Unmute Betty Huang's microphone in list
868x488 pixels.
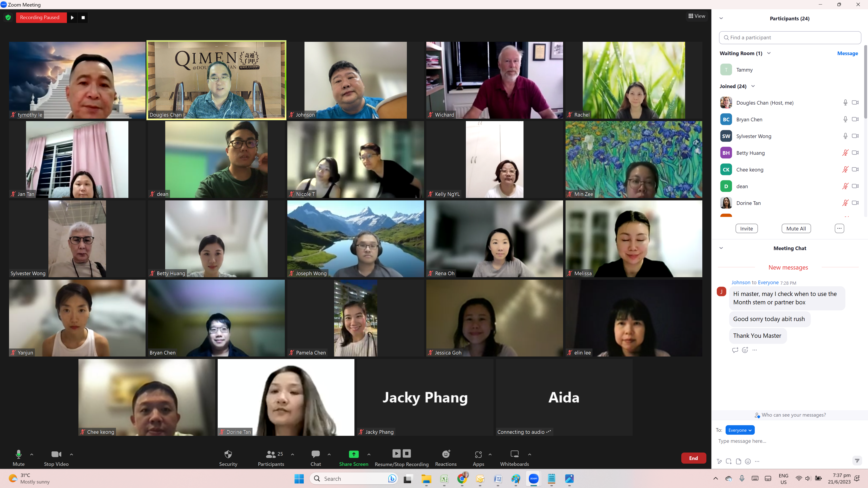coord(845,153)
